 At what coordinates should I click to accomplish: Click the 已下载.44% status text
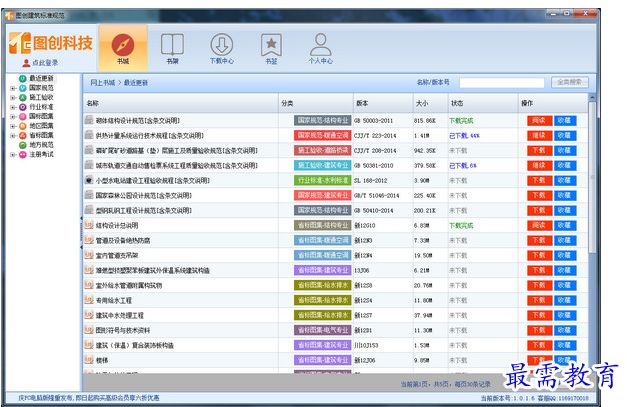[x=464, y=136]
